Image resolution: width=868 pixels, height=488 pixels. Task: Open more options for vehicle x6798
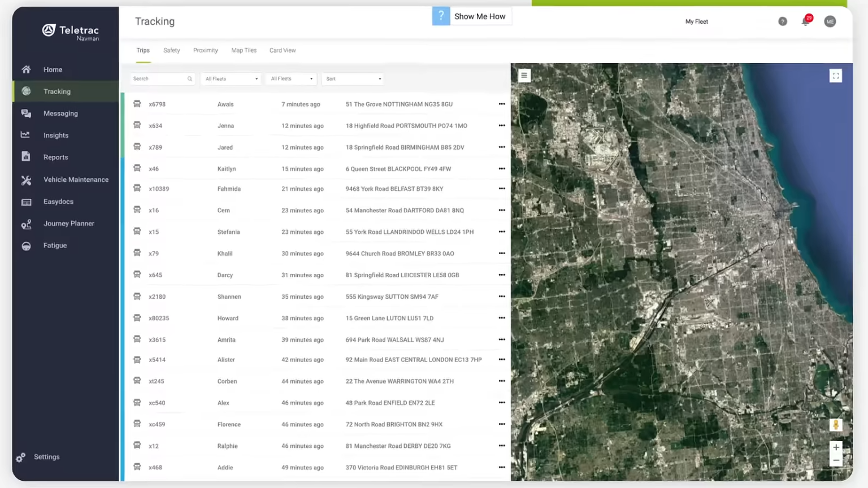(501, 104)
